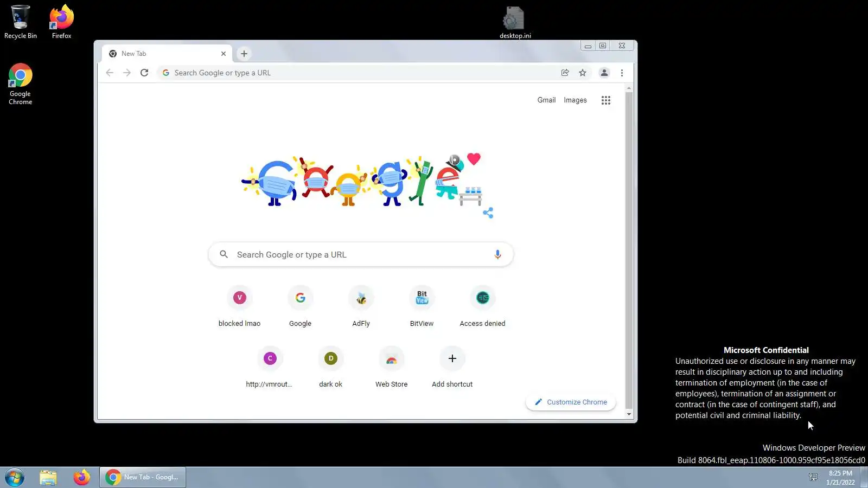Click the doodle share icon
868x488 pixels.
click(488, 213)
